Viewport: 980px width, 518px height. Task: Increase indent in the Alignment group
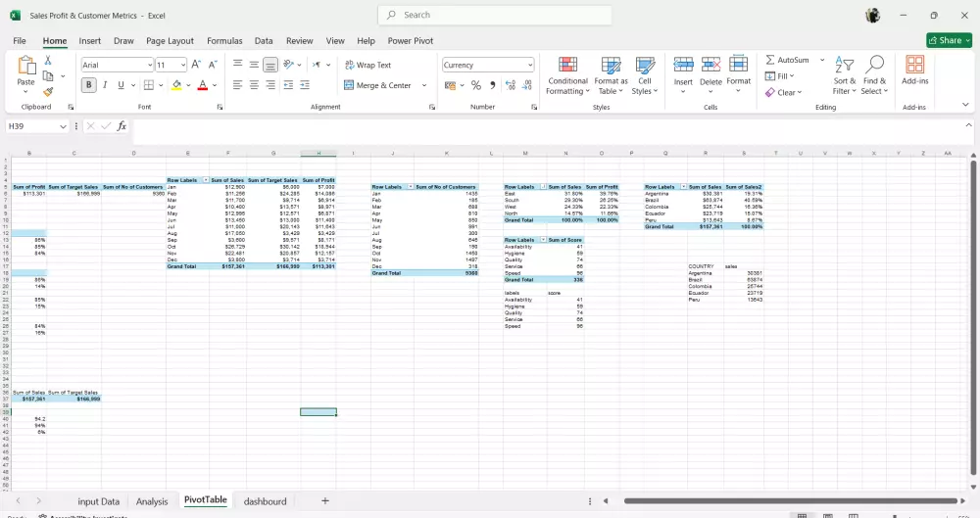(305, 85)
